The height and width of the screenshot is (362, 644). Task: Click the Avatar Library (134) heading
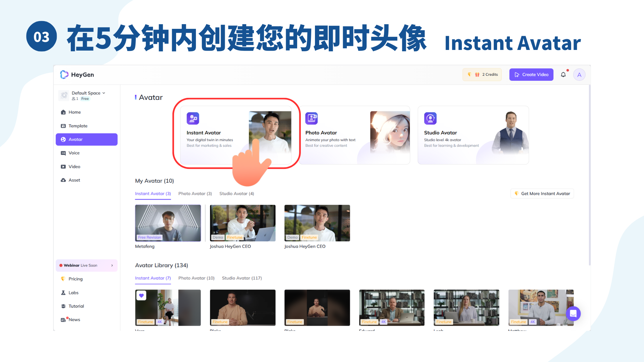click(161, 265)
